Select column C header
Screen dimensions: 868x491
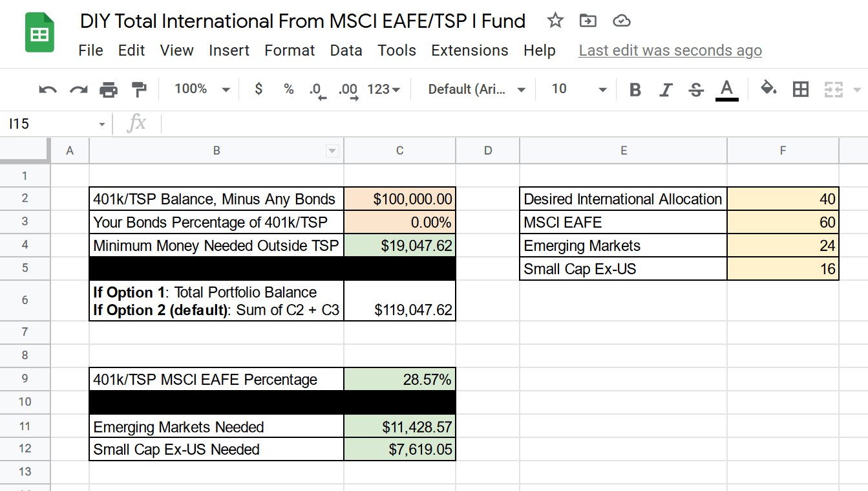coord(399,151)
